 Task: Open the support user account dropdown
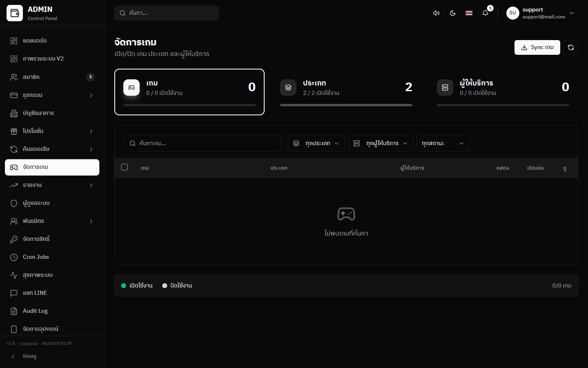tap(541, 13)
